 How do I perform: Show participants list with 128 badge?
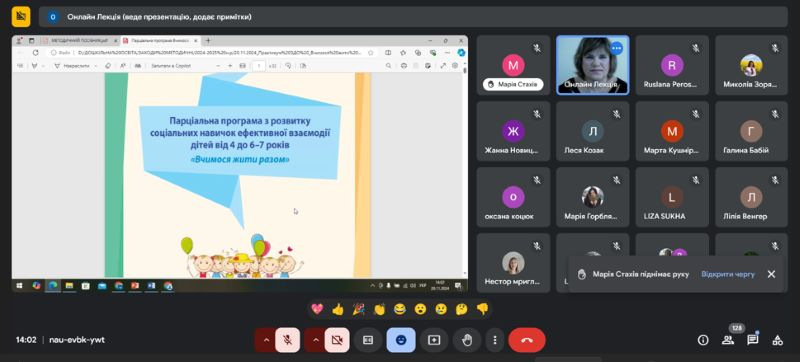click(x=728, y=340)
